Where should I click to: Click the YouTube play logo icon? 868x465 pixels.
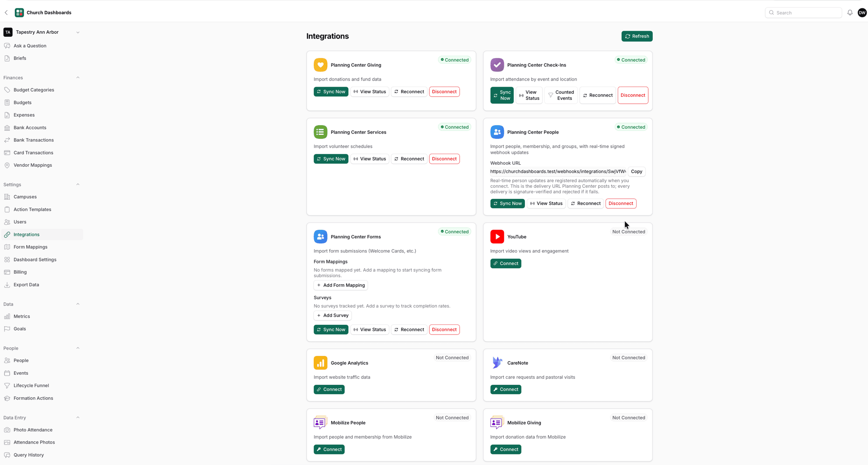497,237
